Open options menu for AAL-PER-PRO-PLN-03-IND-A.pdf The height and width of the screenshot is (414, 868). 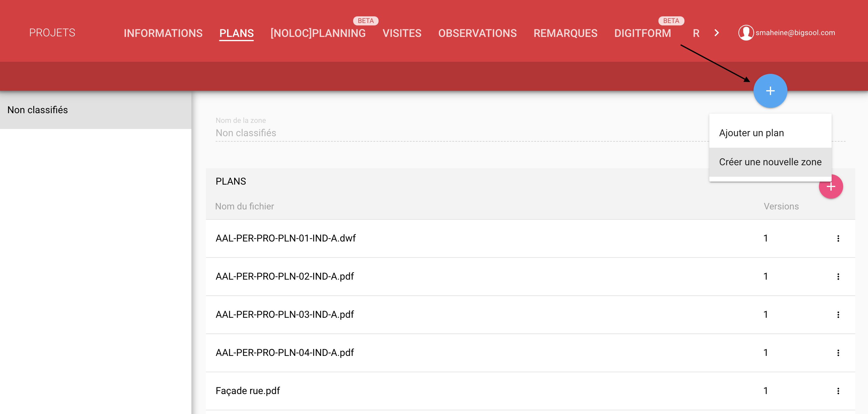(838, 315)
